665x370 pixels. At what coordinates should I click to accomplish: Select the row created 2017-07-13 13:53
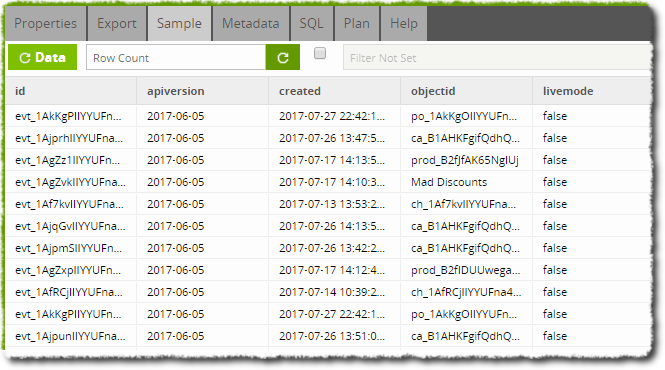coord(329,204)
